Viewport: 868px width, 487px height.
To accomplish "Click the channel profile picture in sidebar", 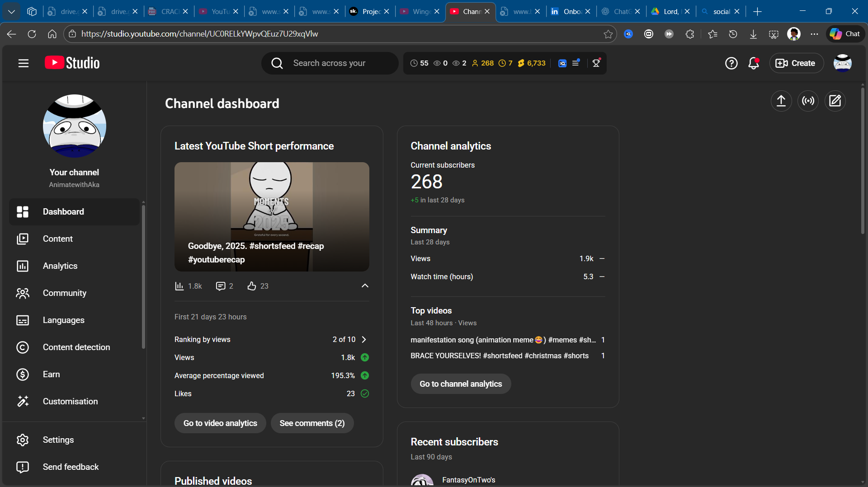I will pyautogui.click(x=75, y=126).
